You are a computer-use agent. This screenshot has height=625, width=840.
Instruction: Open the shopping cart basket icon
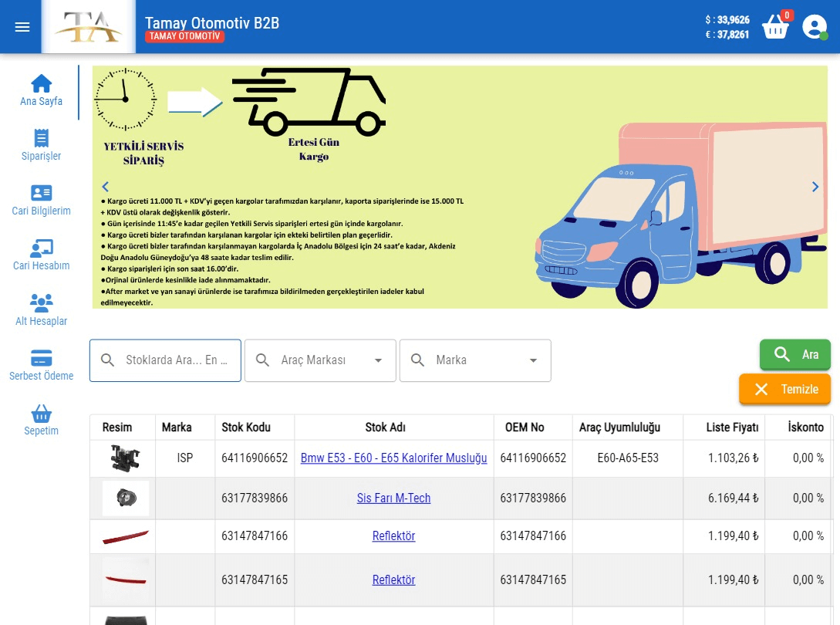click(775, 26)
